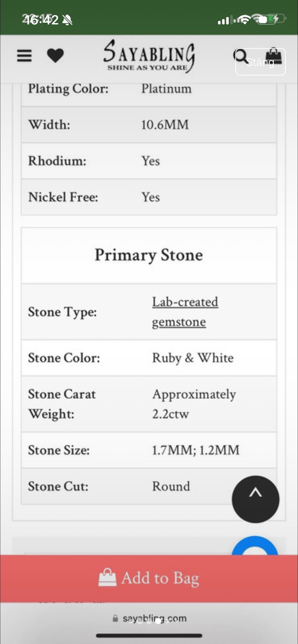The image size is (298, 644).
Task: Click the Sayabling logo
Action: [149, 56]
